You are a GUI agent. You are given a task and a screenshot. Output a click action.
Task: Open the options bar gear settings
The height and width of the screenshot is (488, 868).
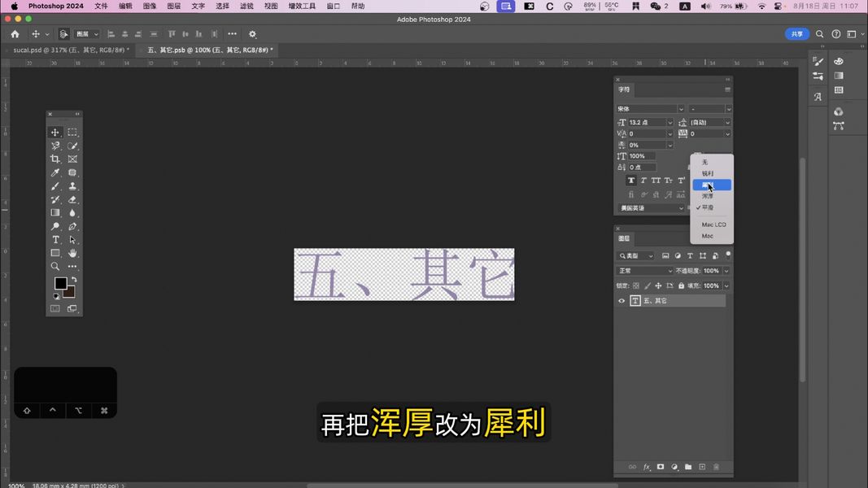click(x=252, y=34)
